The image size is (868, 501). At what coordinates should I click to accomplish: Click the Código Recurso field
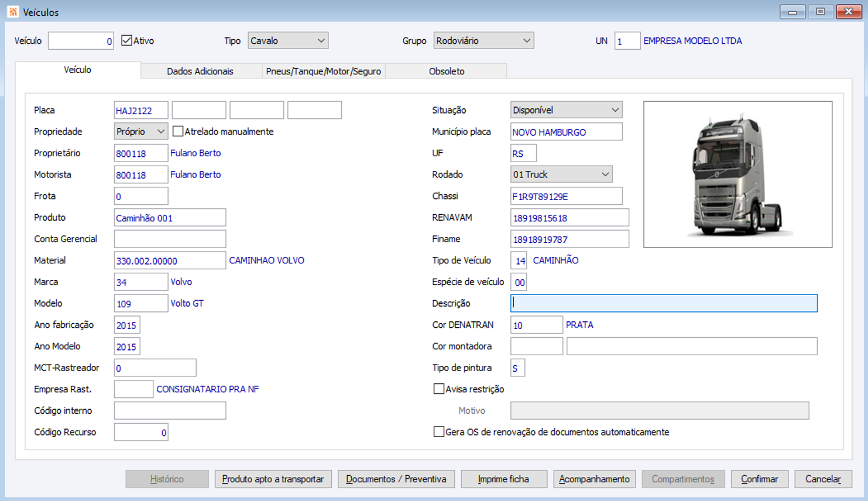coord(141,432)
